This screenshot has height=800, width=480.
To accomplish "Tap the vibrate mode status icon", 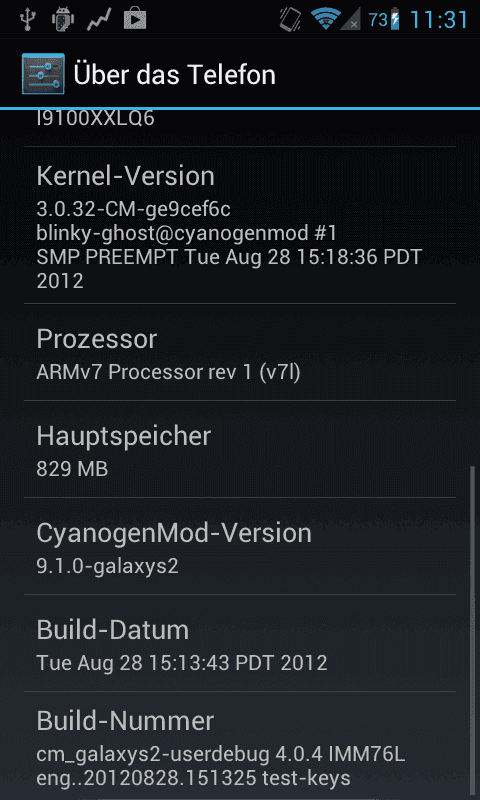I will tap(291, 19).
